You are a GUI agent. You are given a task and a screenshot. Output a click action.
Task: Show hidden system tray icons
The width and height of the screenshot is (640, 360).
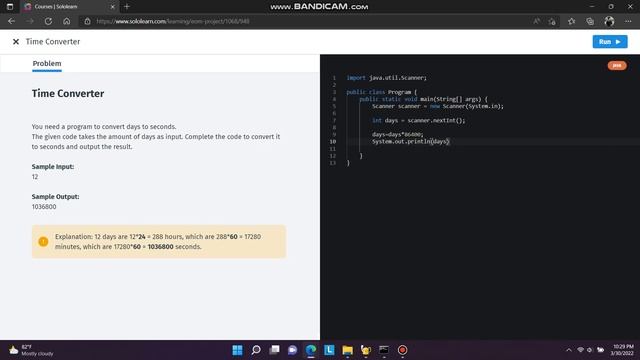click(x=569, y=350)
